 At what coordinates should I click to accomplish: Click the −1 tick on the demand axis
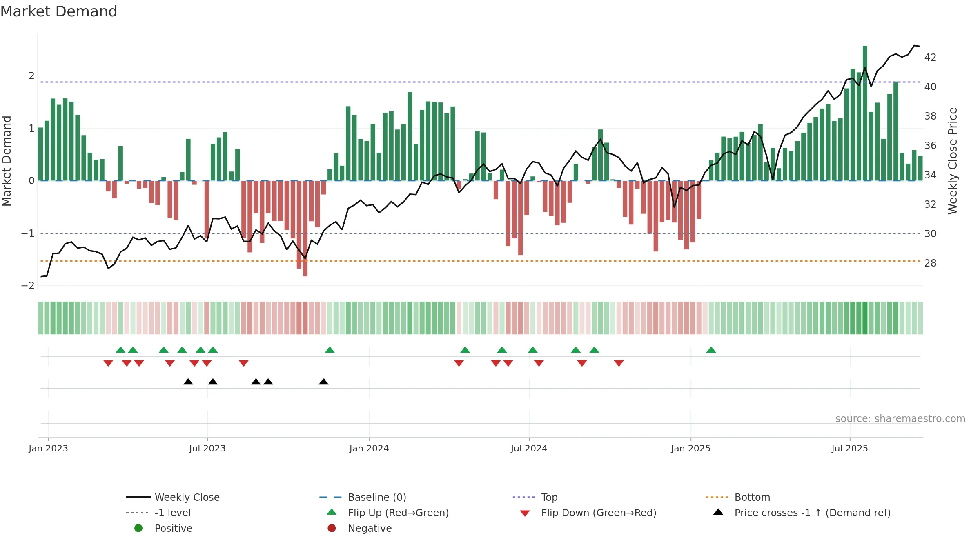[x=28, y=233]
